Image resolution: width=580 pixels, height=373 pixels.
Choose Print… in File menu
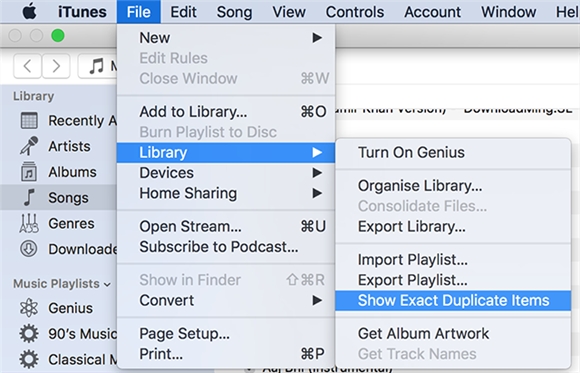pos(226,354)
